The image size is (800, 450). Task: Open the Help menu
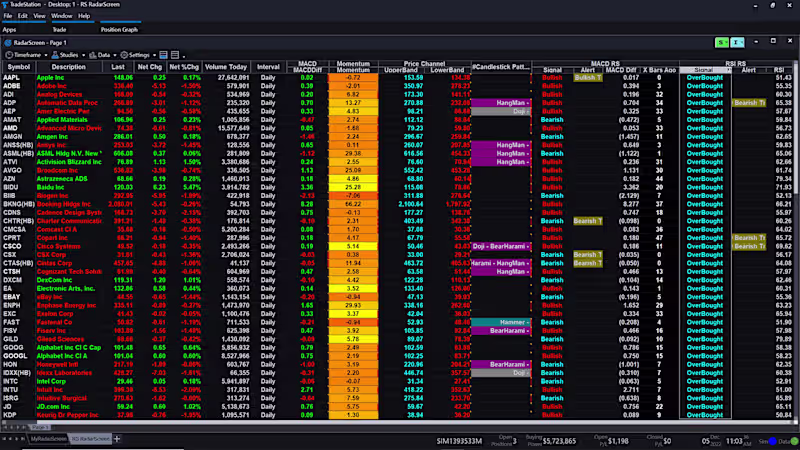[84, 16]
